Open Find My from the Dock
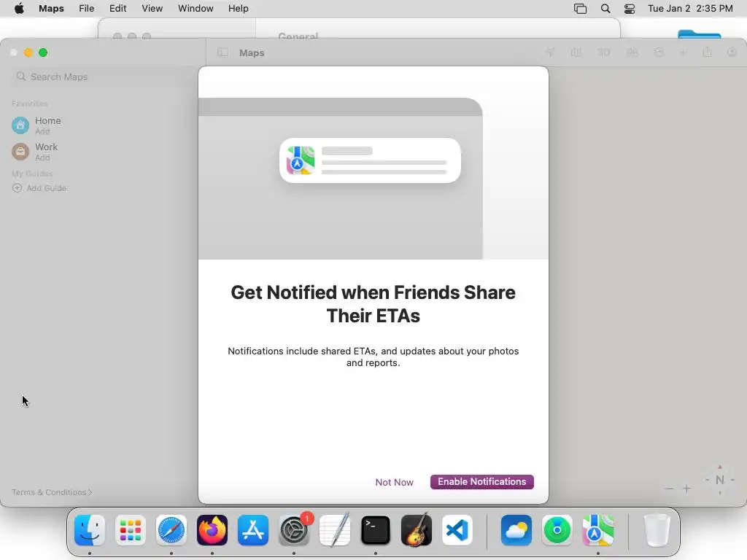 [x=557, y=530]
